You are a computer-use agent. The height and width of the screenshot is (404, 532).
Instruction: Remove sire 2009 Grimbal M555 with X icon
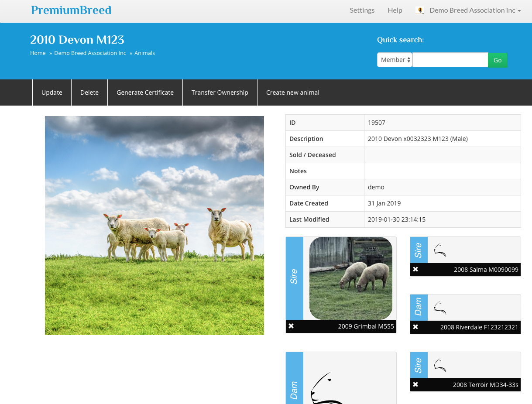click(291, 326)
